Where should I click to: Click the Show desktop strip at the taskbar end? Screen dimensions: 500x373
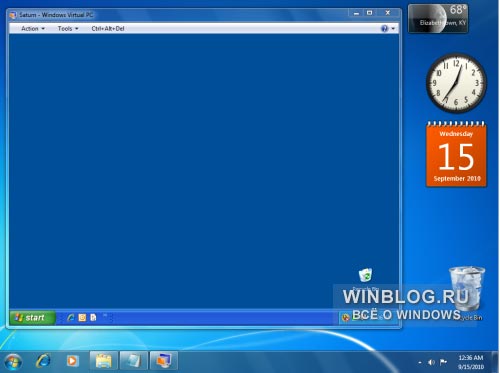[x=496, y=362]
